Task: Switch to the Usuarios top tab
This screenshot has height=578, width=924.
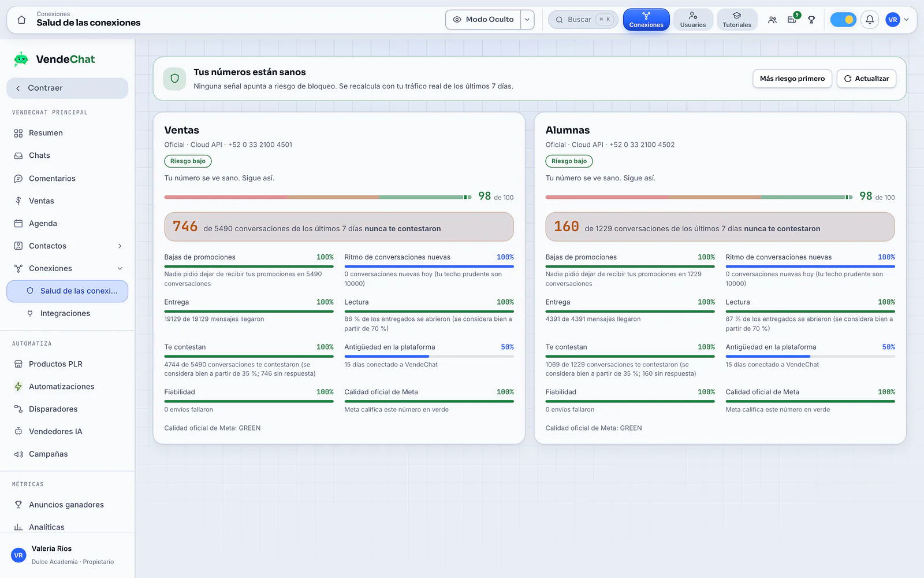Action: (x=693, y=20)
